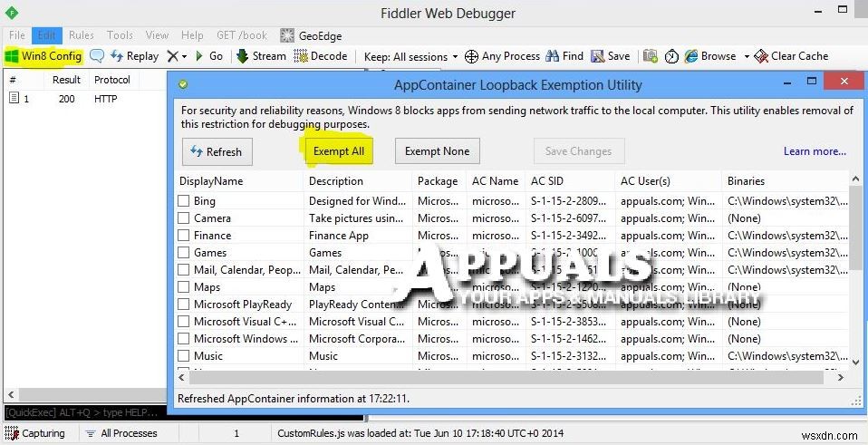
Task: Sort by AC User(s) column header
Action: pyautogui.click(x=668, y=181)
